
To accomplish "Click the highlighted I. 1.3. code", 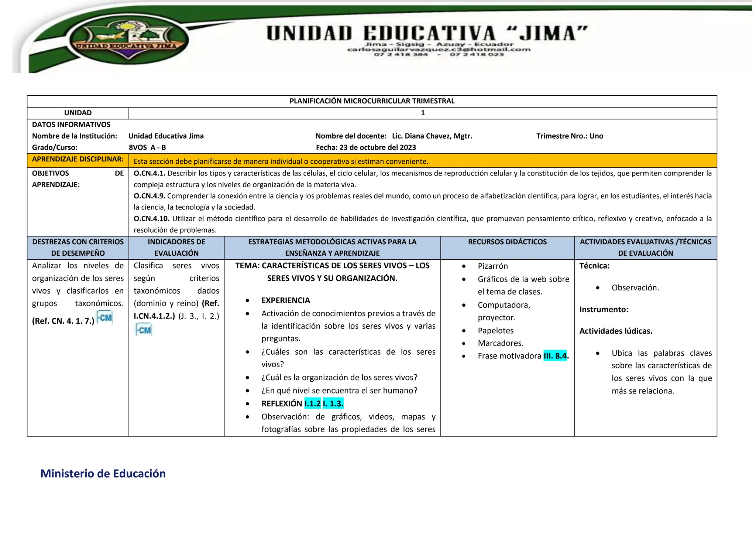I will (333, 403).
